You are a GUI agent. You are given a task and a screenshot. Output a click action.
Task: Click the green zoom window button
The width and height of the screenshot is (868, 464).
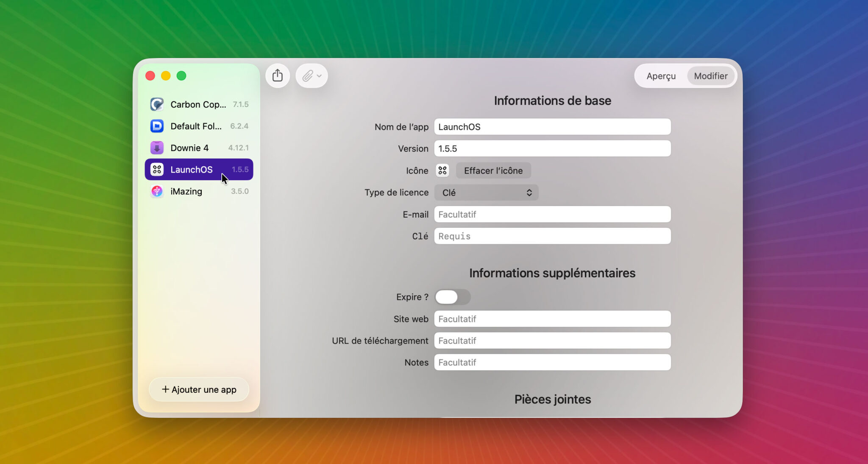[181, 76]
